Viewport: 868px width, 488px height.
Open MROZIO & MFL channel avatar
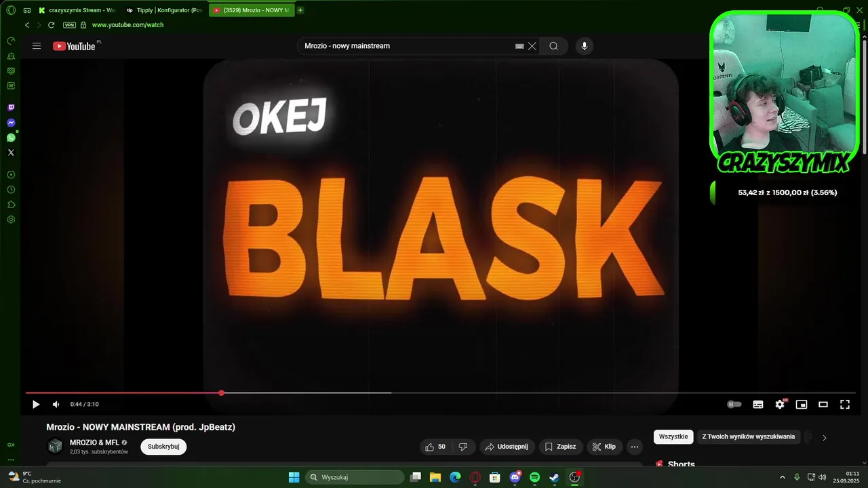(x=56, y=446)
